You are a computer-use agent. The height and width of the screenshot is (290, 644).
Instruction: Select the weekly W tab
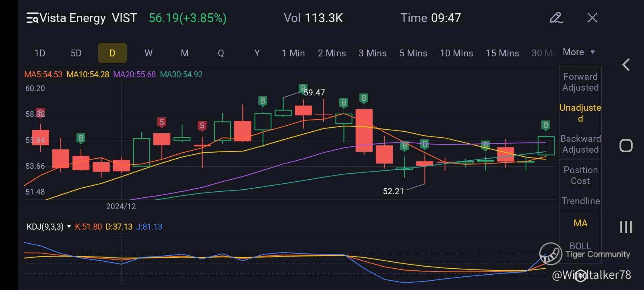(x=149, y=53)
